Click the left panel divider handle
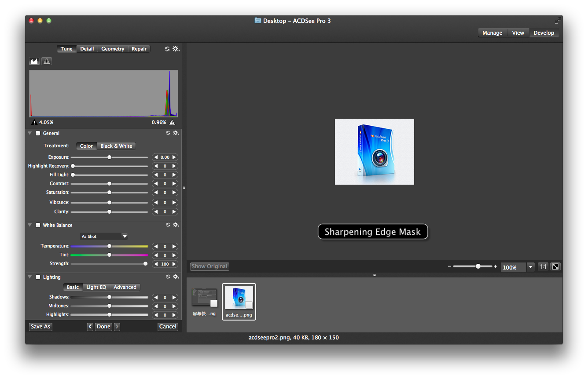This screenshot has height=379, width=588. click(184, 188)
